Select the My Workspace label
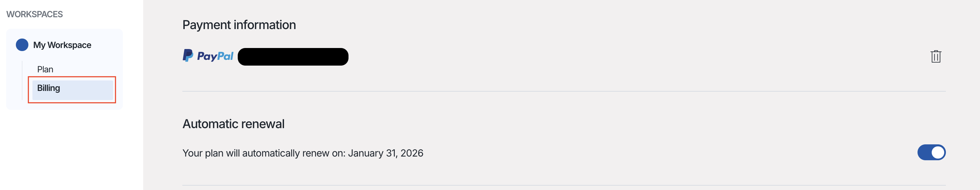This screenshot has height=190, width=980. coord(62,45)
